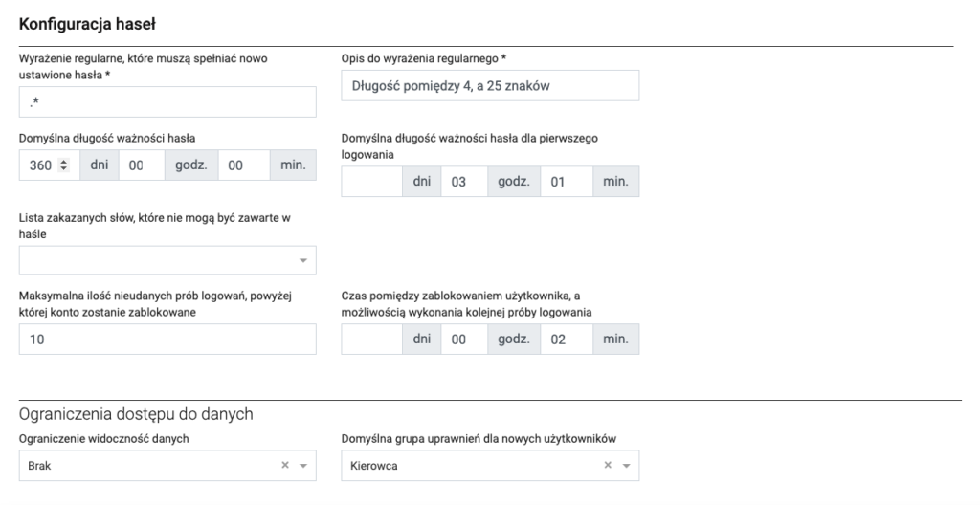Clear the Brak data visibility selection
Image resolution: width=980 pixels, height=505 pixels.
point(284,466)
